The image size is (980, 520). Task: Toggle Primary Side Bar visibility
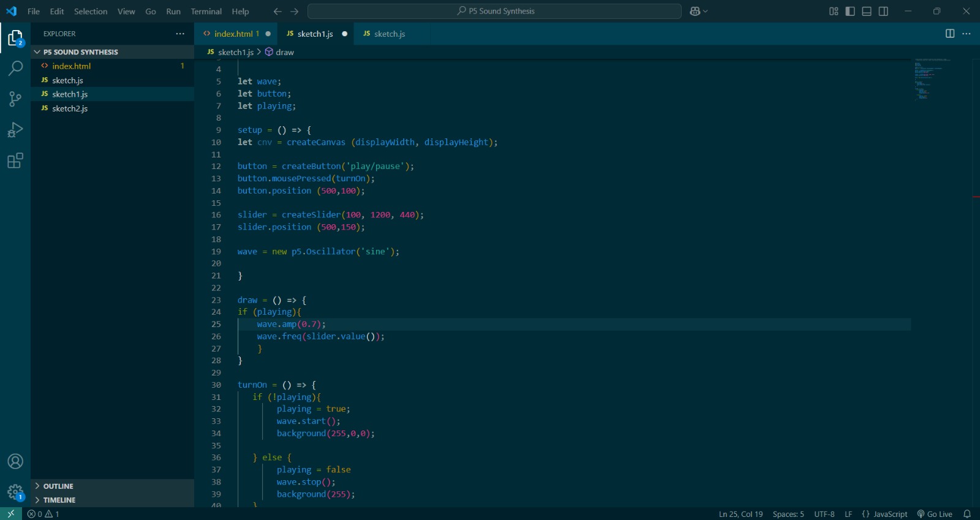tap(850, 11)
